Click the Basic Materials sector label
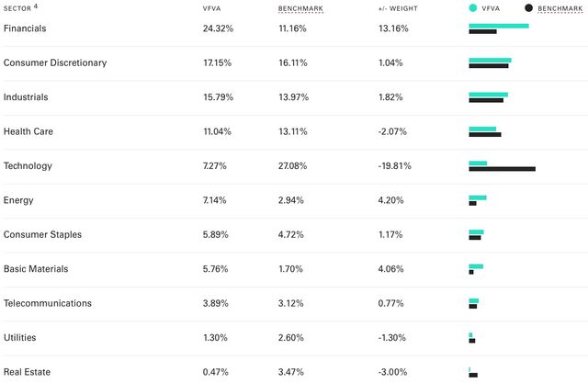Screen dimensions: 588x383 point(36,269)
